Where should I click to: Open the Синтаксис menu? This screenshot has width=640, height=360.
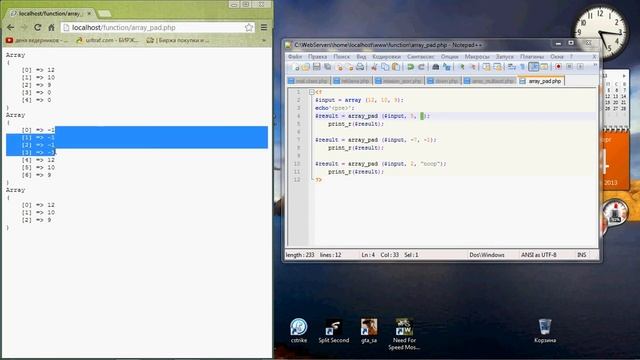tap(421, 57)
